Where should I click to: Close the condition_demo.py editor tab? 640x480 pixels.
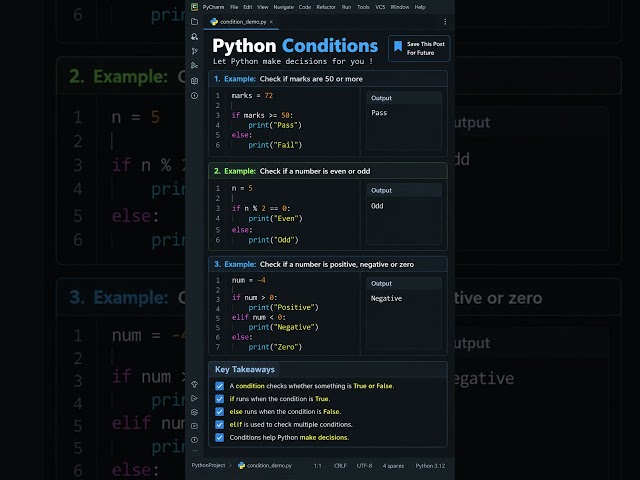pos(271,22)
